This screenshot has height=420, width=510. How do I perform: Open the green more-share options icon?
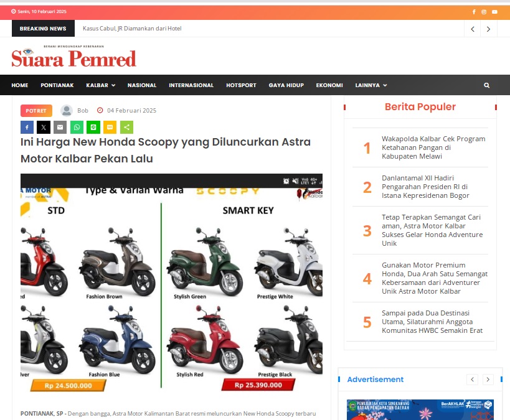pyautogui.click(x=126, y=127)
